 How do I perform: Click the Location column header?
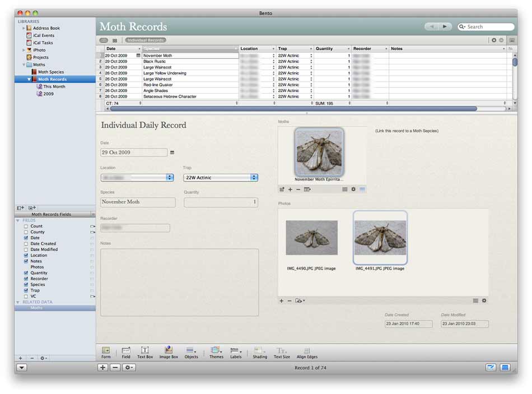(257, 49)
